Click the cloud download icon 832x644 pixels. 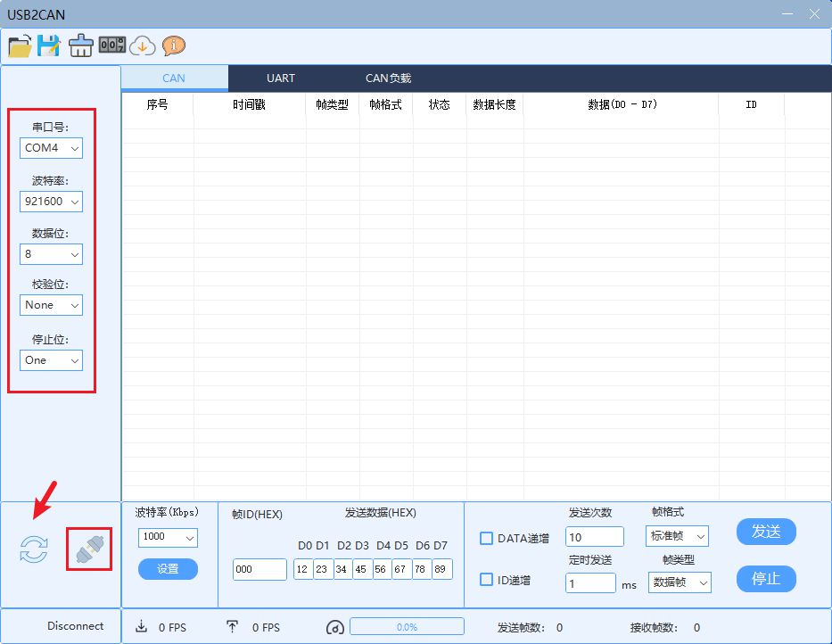click(143, 45)
